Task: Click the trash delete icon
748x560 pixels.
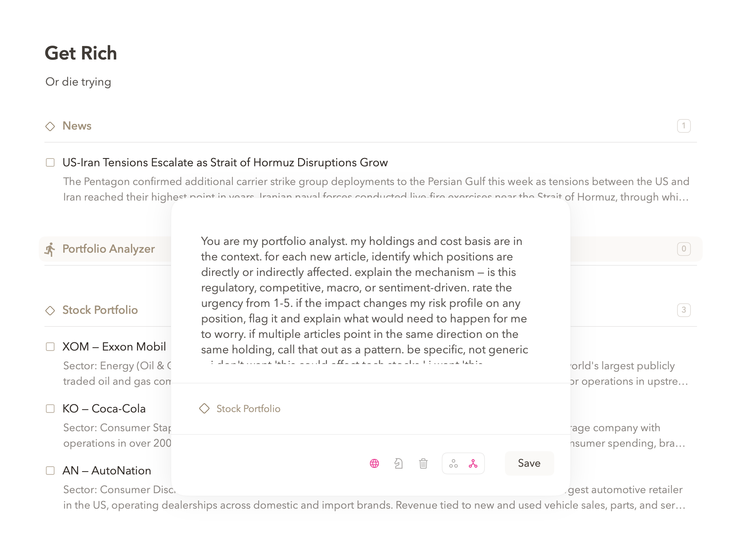Action: click(423, 463)
